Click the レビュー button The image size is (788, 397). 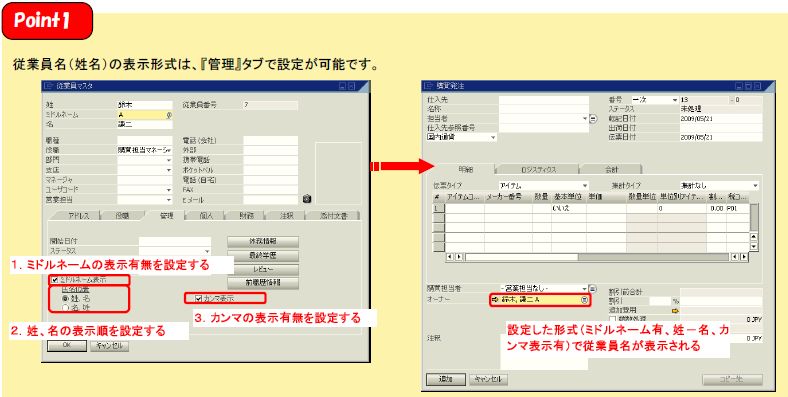[x=263, y=269]
